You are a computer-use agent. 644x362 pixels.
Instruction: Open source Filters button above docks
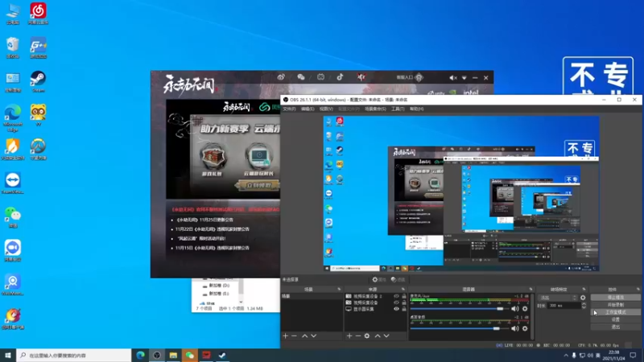[x=398, y=279]
